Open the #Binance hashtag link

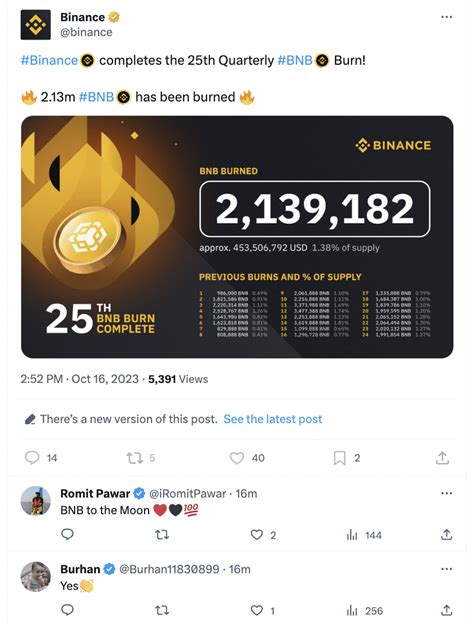tap(49, 60)
